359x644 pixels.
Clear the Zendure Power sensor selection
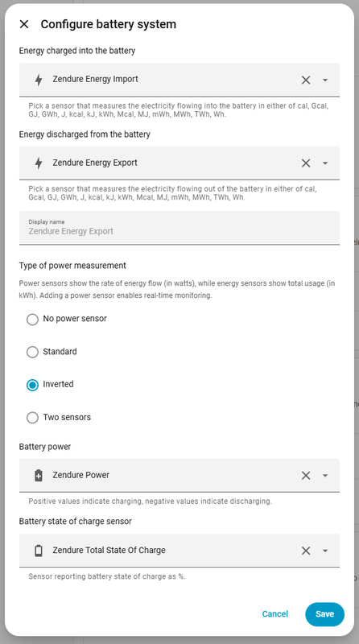(306, 476)
